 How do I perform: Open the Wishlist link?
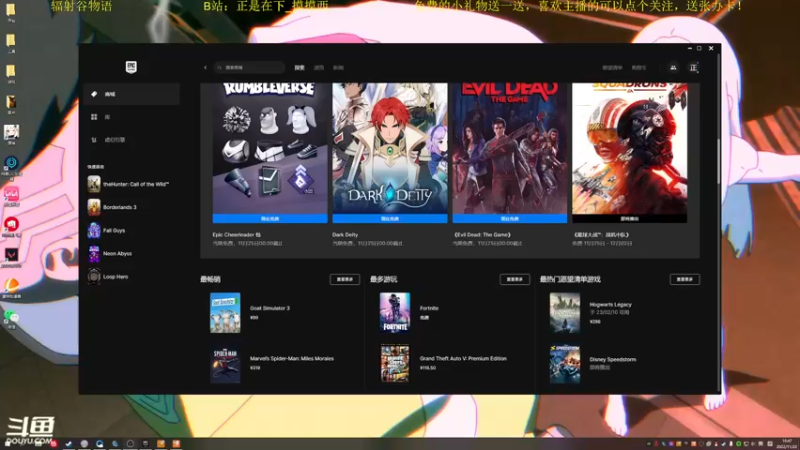coord(612,67)
